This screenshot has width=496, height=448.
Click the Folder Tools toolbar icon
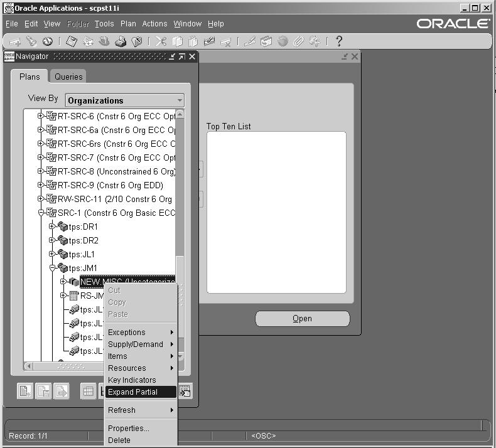coord(315,41)
